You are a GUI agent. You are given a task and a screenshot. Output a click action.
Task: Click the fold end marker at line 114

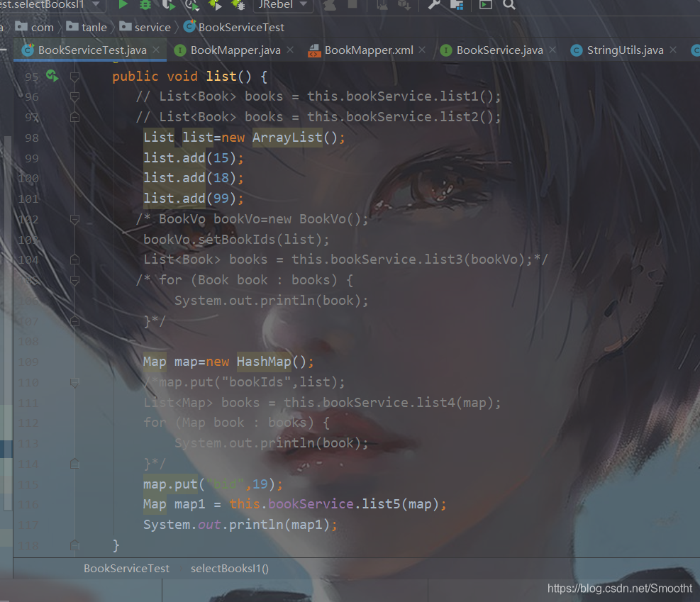[74, 464]
